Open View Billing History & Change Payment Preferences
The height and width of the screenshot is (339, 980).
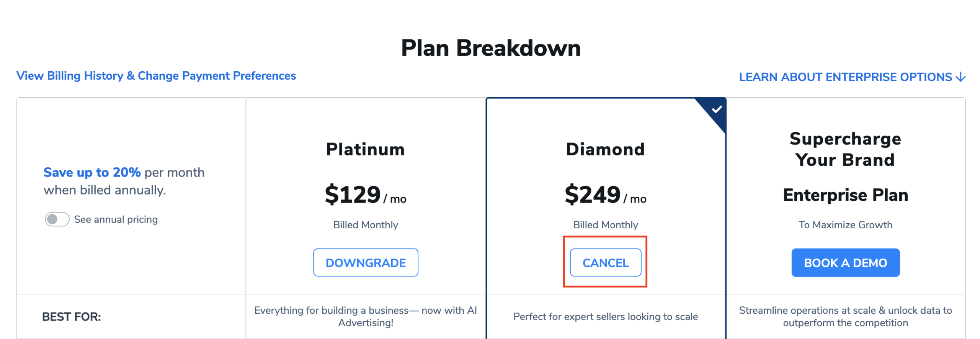156,76
